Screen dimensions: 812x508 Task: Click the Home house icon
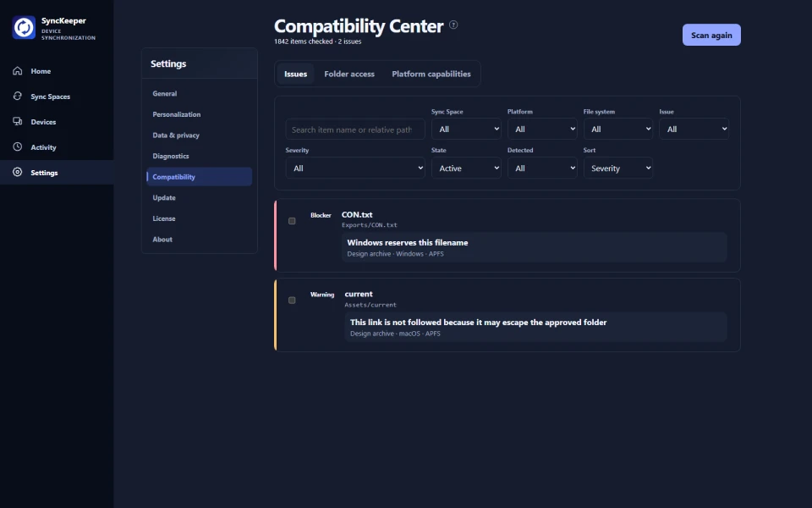pos(18,71)
